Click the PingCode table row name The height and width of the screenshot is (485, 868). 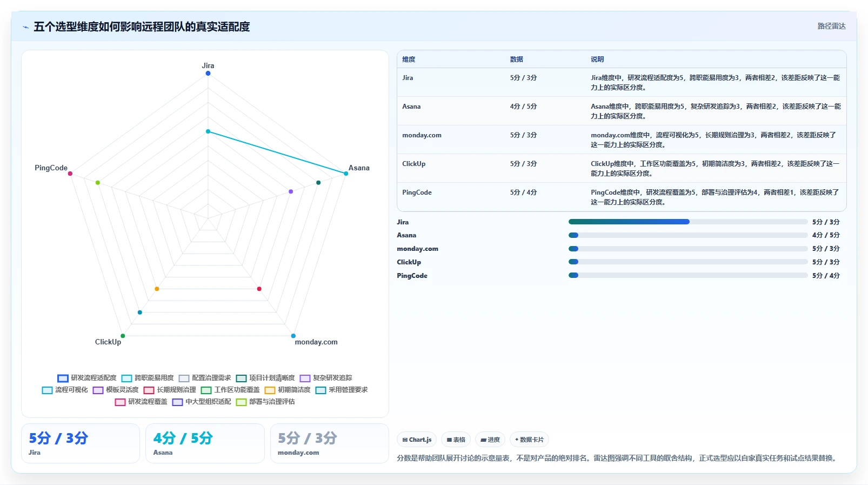417,192
